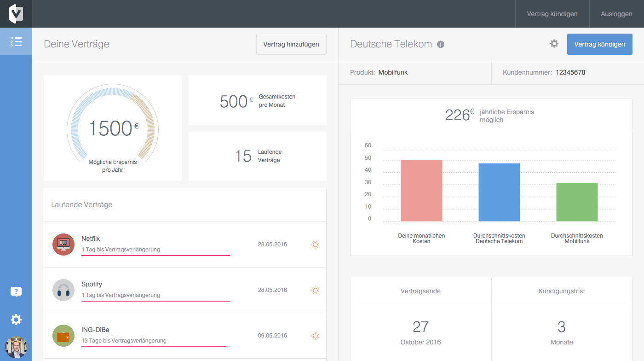Click the ING-DiBa row orange status icon

(315, 336)
